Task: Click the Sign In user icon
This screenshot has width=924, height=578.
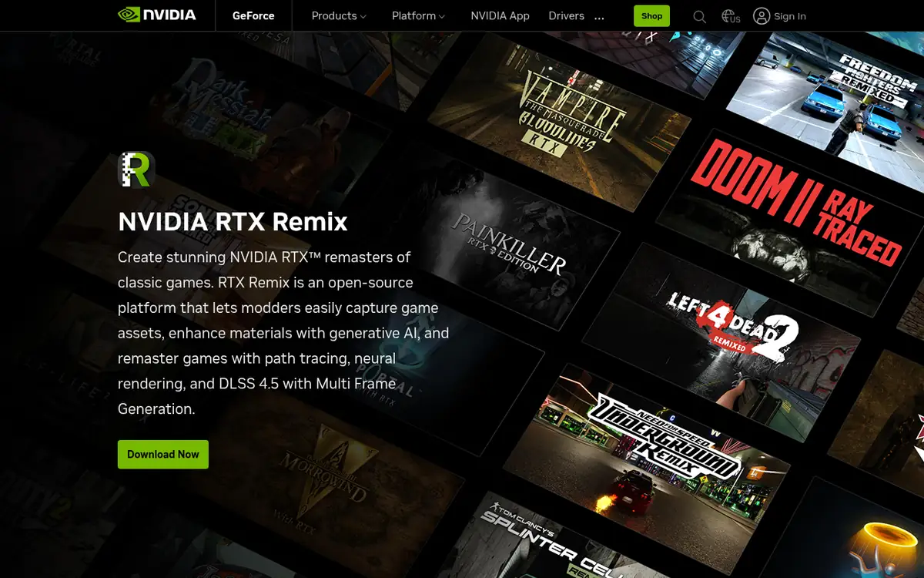Action: coord(762,16)
